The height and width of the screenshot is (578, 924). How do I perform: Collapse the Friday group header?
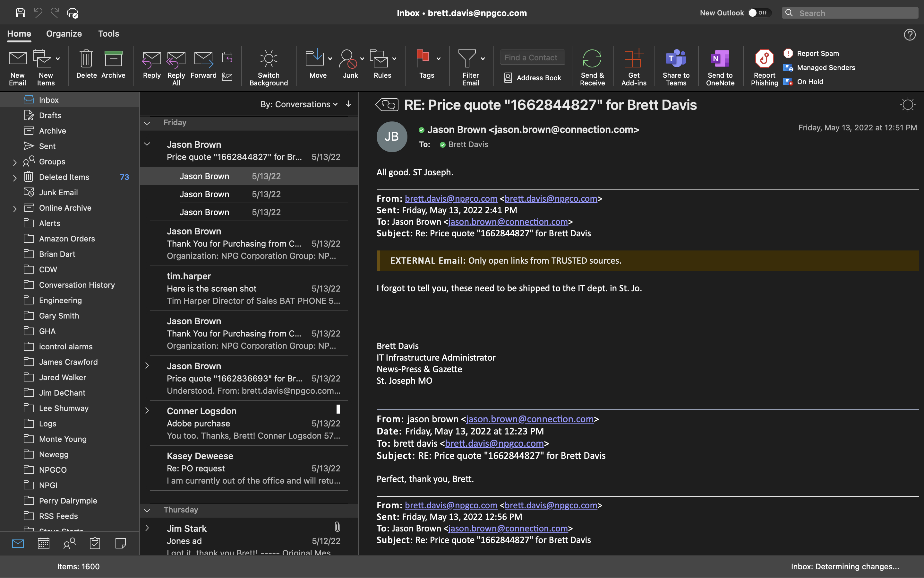[x=147, y=123]
